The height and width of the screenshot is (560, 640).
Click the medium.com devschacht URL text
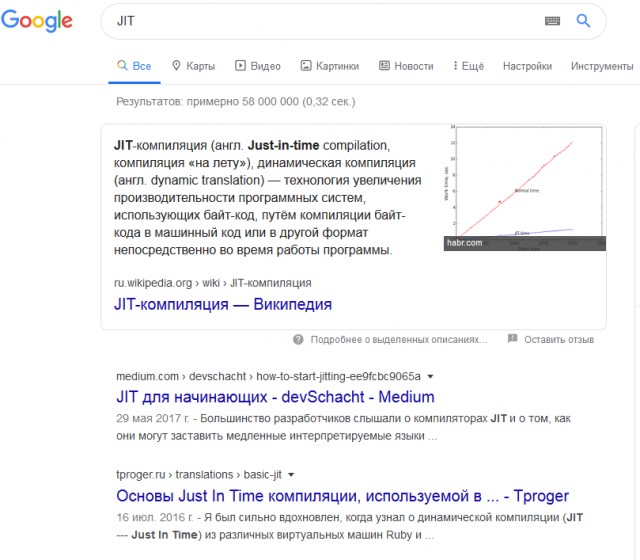[x=268, y=376]
